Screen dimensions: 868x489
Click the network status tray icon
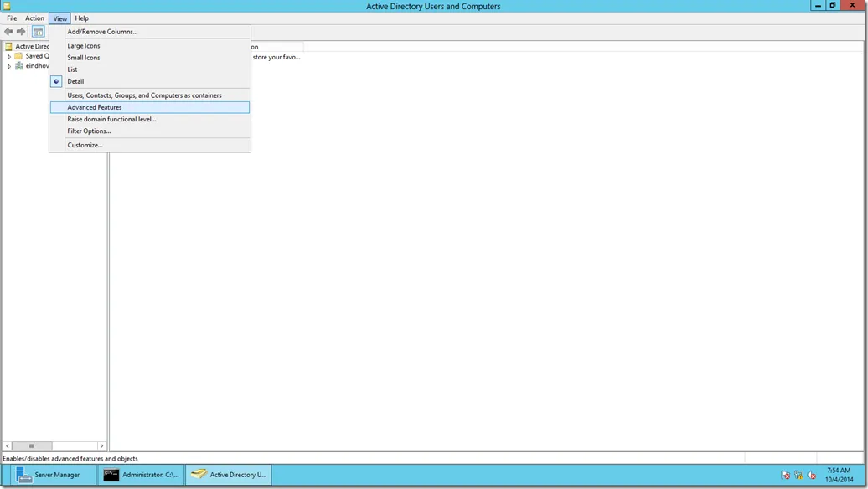(798, 475)
